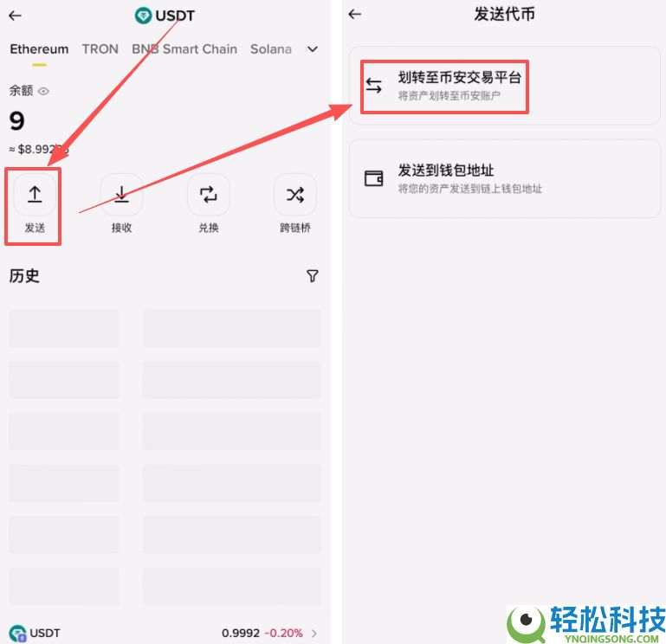Go back from the USDT screen

[x=16, y=16]
